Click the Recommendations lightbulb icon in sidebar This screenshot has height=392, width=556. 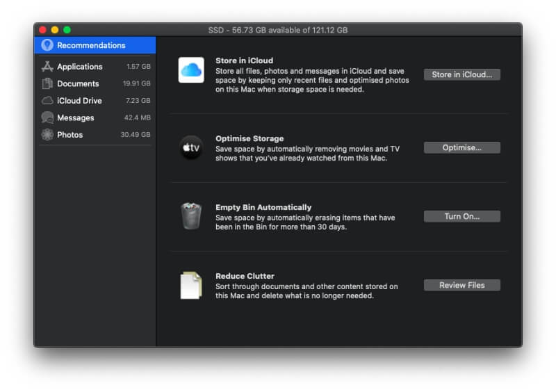coord(47,45)
